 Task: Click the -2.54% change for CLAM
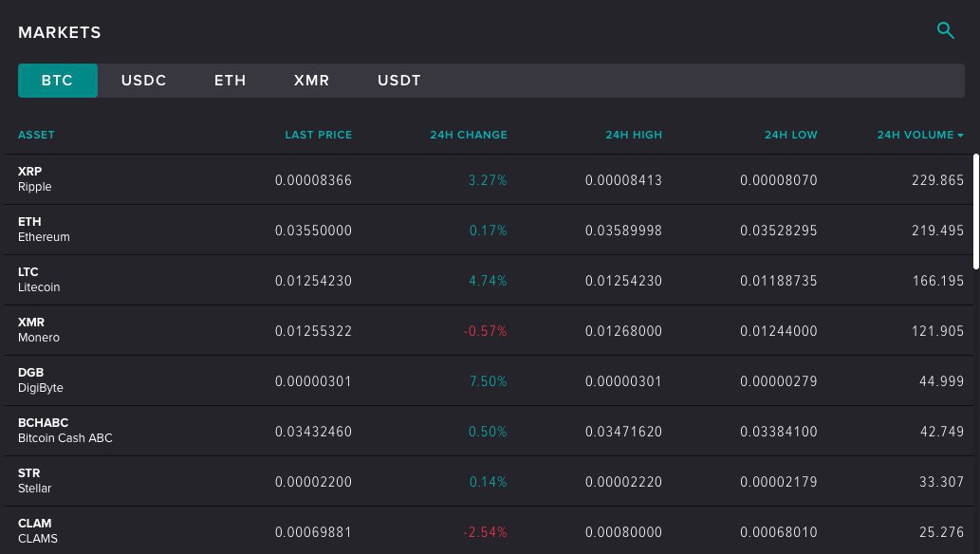[485, 533]
